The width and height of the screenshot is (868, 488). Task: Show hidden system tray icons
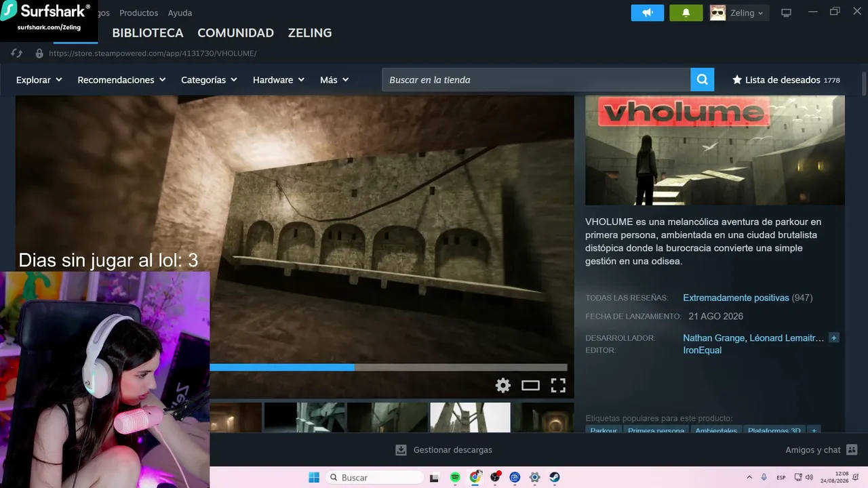click(x=749, y=477)
